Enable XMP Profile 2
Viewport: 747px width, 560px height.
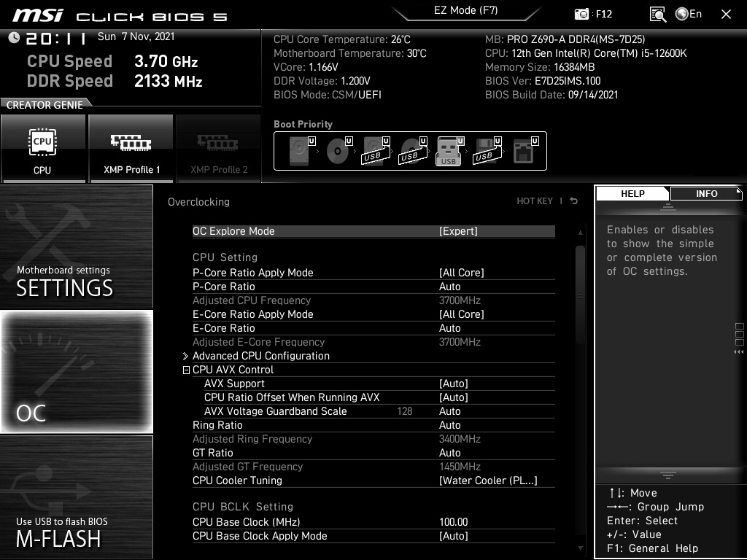219,148
